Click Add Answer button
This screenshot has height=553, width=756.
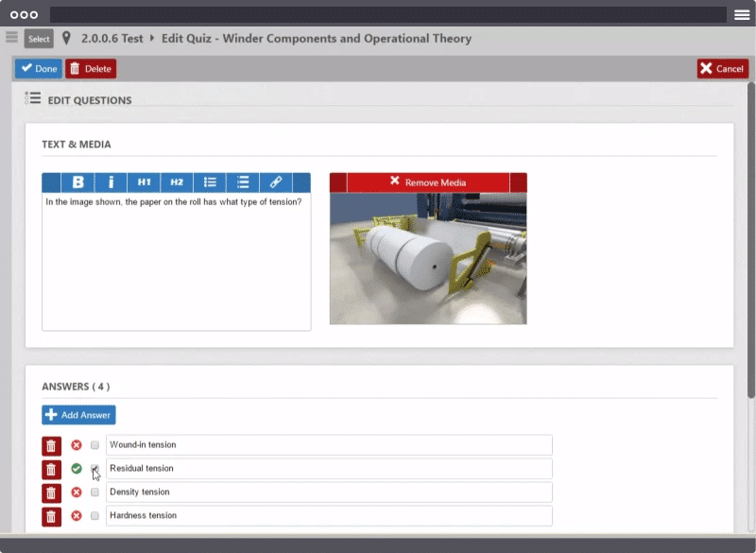click(78, 415)
